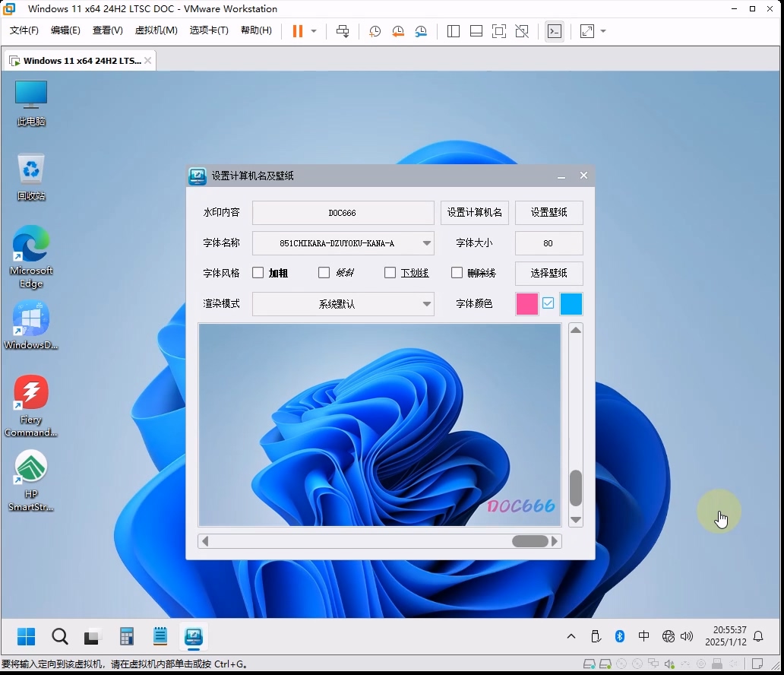Click the 水印内容 text field containing DOC666
This screenshot has width=784, height=675.
point(343,213)
